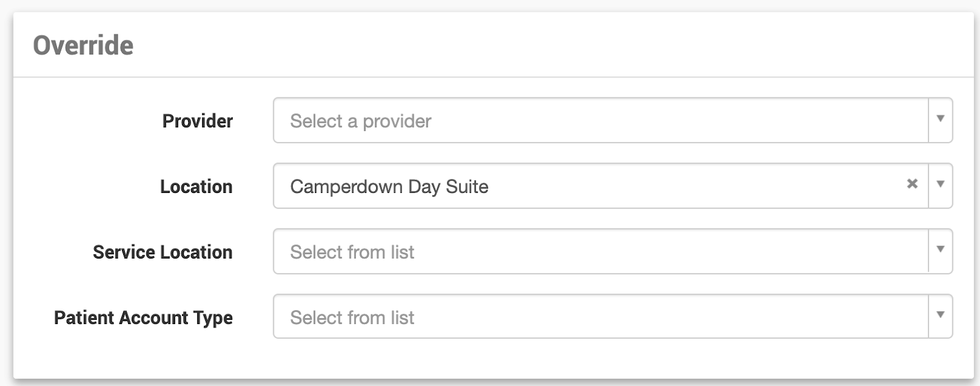The image size is (980, 386).
Task: Click empty space inside the Location combo box
Action: pos(674,186)
